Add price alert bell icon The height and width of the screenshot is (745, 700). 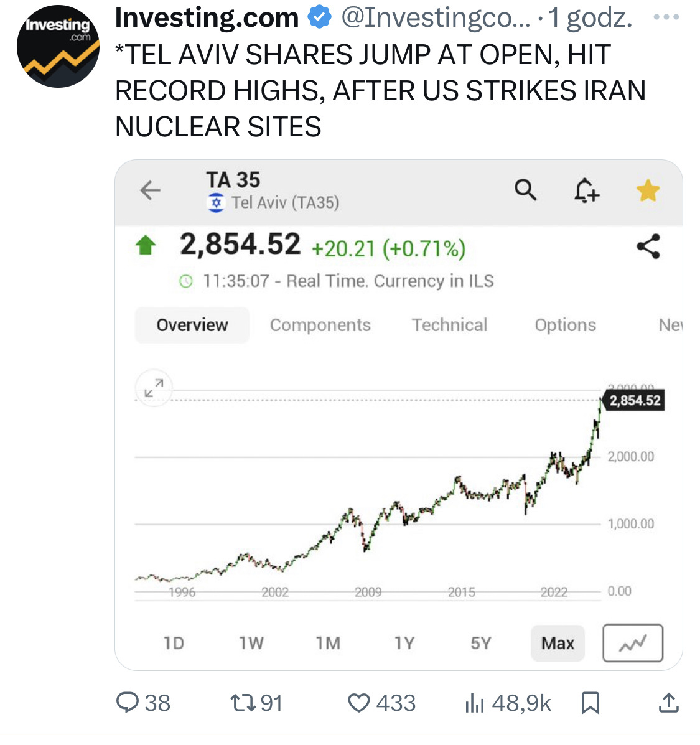click(586, 190)
